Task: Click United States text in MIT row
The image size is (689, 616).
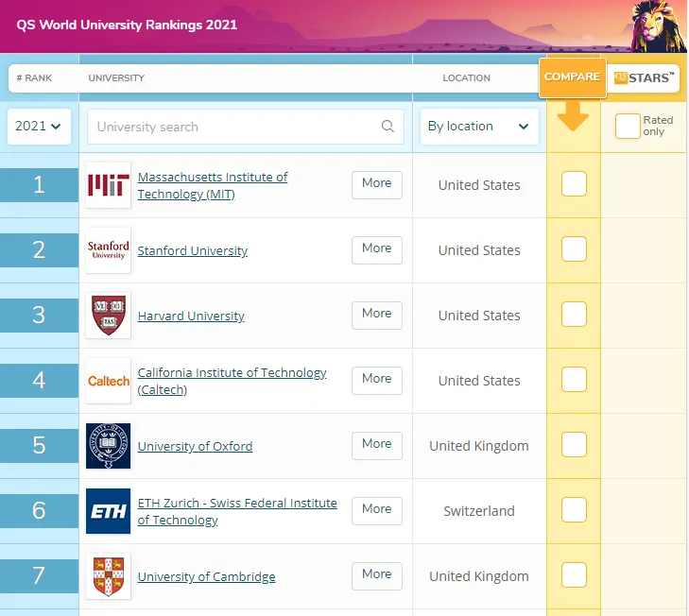Action: coord(479,185)
